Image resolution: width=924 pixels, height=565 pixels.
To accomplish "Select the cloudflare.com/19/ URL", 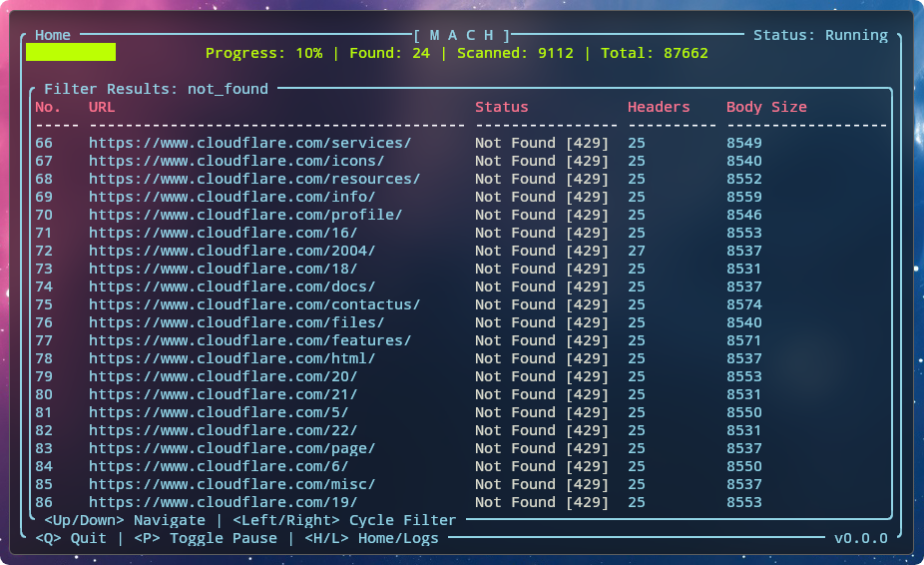I will click(223, 503).
